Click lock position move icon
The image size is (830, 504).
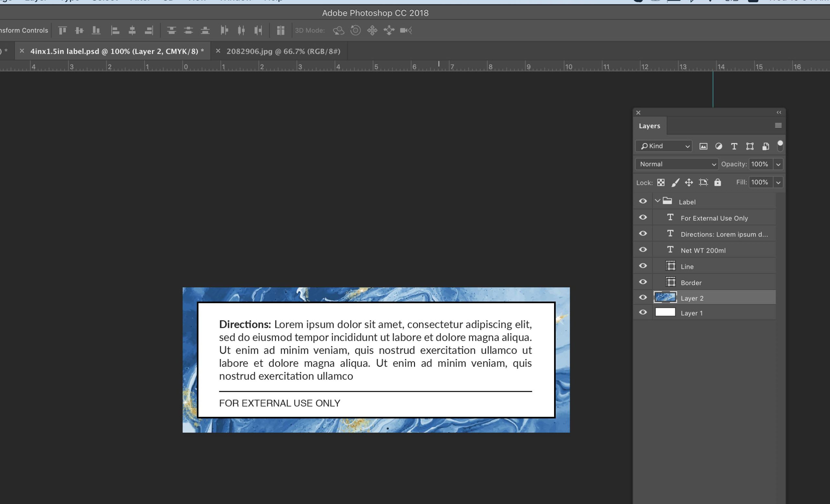(689, 183)
